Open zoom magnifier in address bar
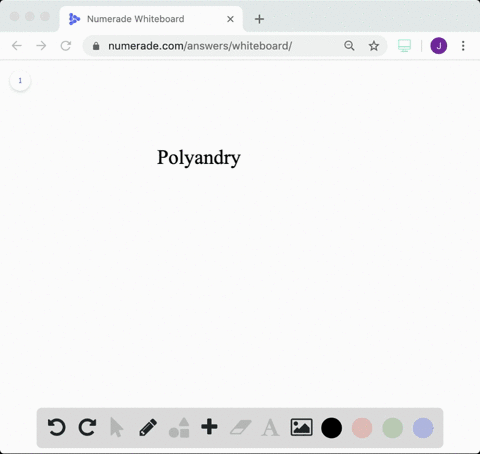Image resolution: width=480 pixels, height=454 pixels. 349,46
